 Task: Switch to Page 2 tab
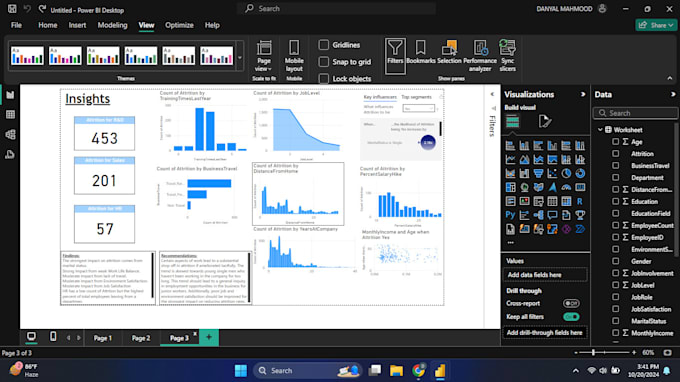141,338
